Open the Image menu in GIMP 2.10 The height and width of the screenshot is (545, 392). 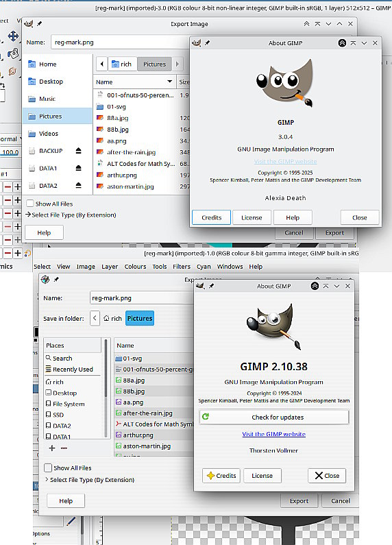[86, 266]
